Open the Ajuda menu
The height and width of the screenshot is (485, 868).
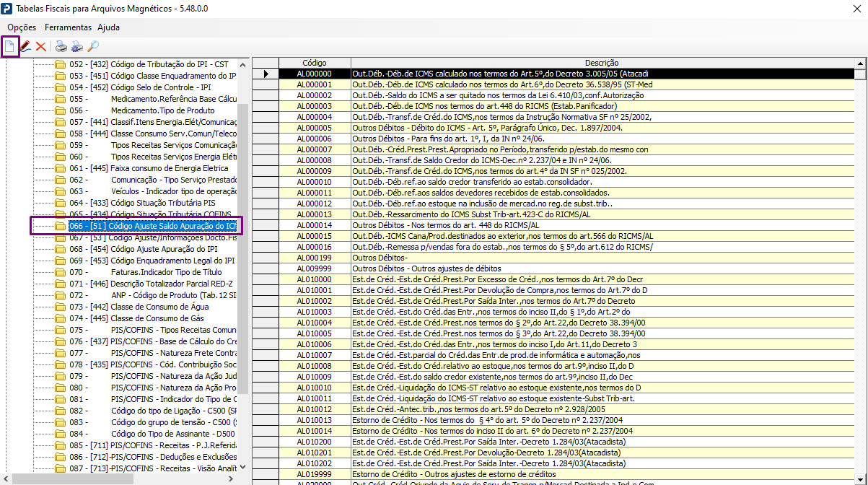tap(108, 27)
